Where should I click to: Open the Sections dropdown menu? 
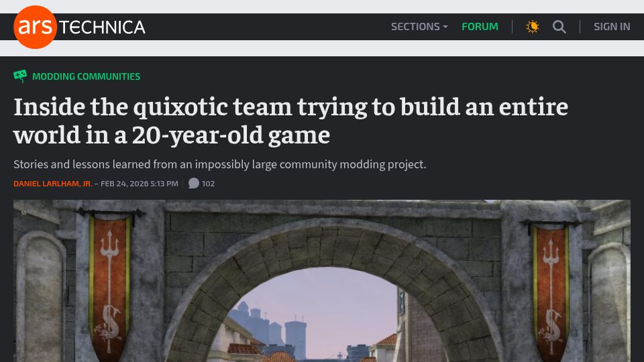click(x=419, y=27)
